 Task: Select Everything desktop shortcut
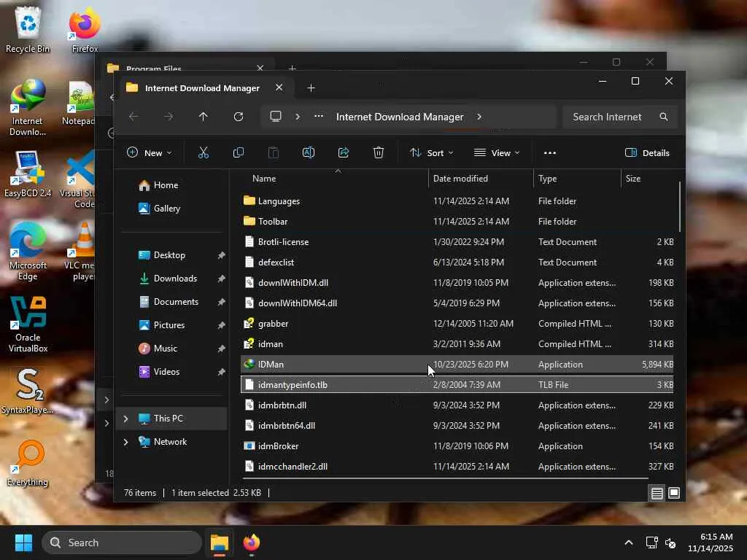point(28,463)
